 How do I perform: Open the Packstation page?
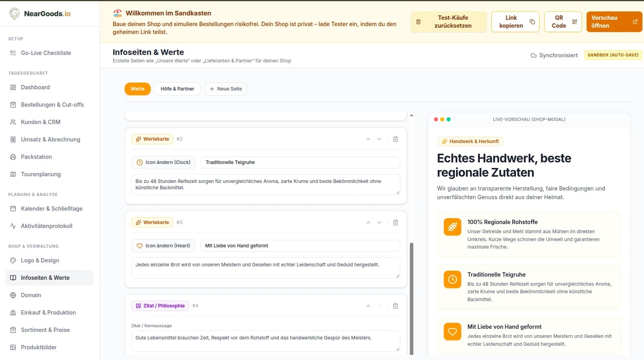[x=49, y=157]
